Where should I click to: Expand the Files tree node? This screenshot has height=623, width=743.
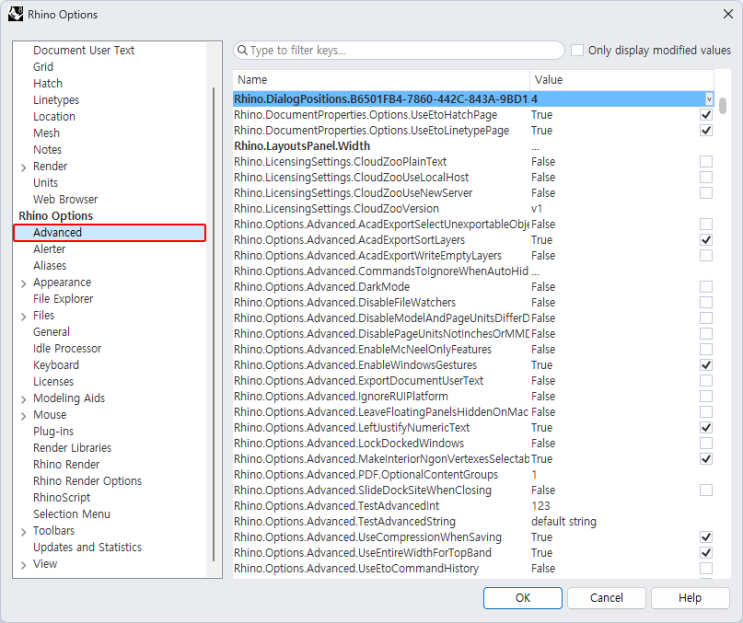[23, 316]
